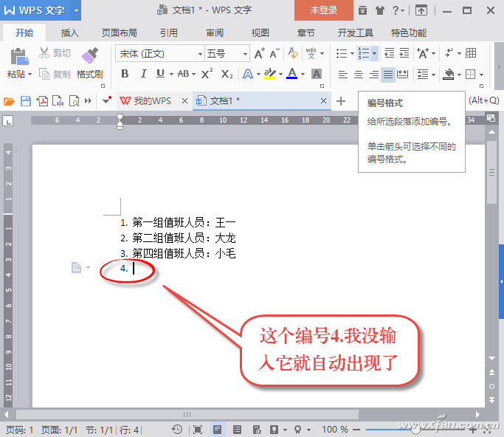Screen dimensions: 504x437
Task: Click the print preview magnifier icon
Action: (x=75, y=101)
